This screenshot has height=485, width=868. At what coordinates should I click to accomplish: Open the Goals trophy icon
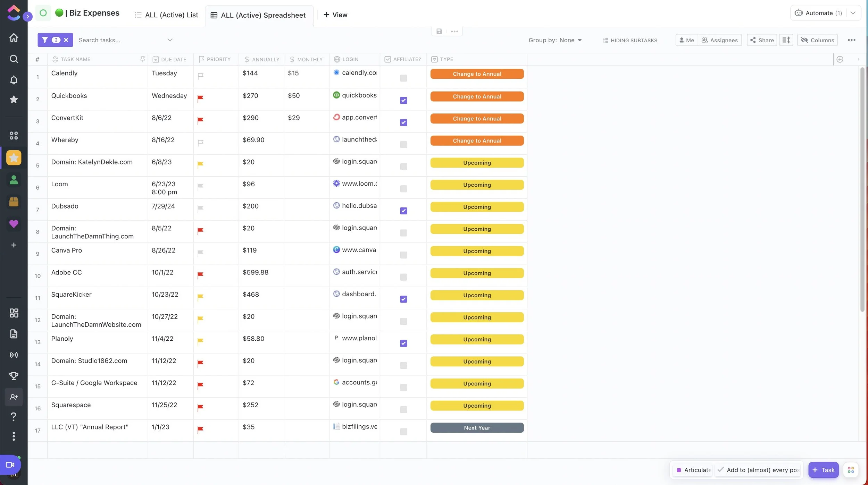14,376
